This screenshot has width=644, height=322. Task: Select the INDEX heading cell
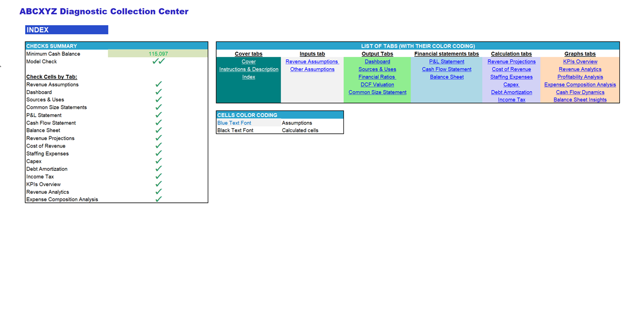click(67, 30)
